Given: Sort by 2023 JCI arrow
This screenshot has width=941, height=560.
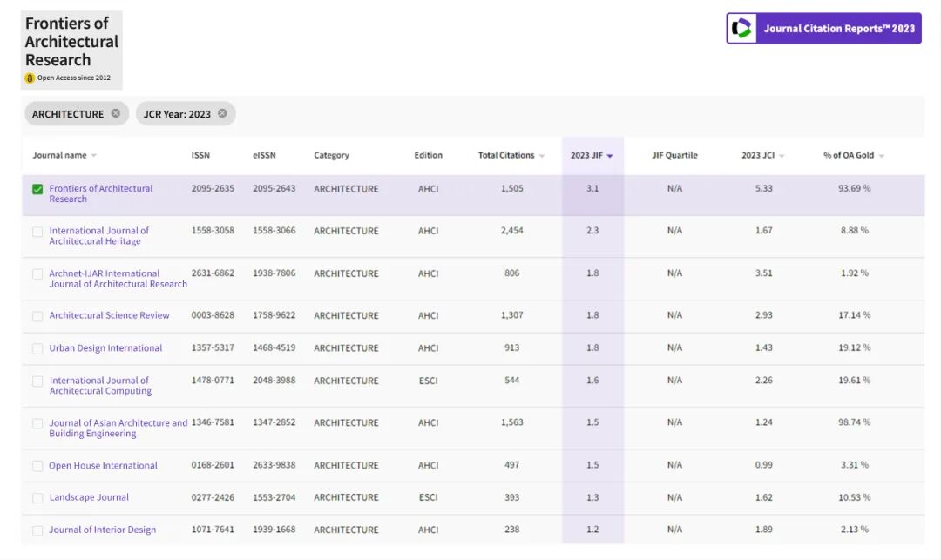Looking at the screenshot, I should tap(782, 156).
